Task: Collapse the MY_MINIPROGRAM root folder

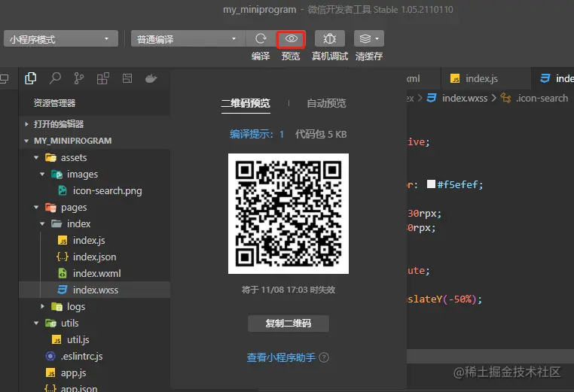Action: click(x=26, y=141)
